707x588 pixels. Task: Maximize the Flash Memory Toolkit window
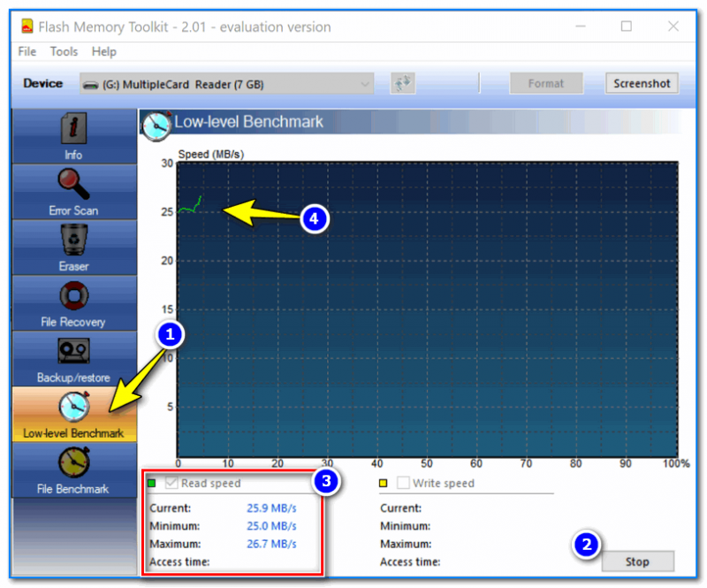point(627,27)
